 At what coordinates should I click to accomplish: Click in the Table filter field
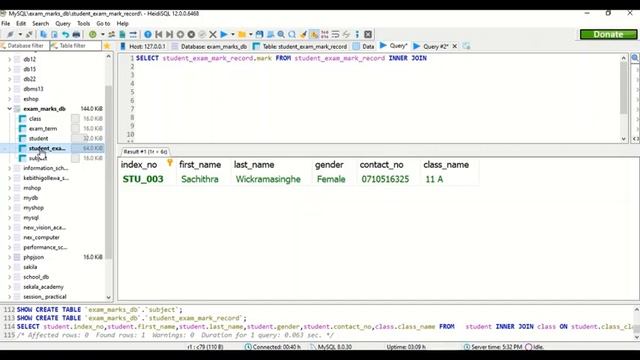click(x=76, y=46)
